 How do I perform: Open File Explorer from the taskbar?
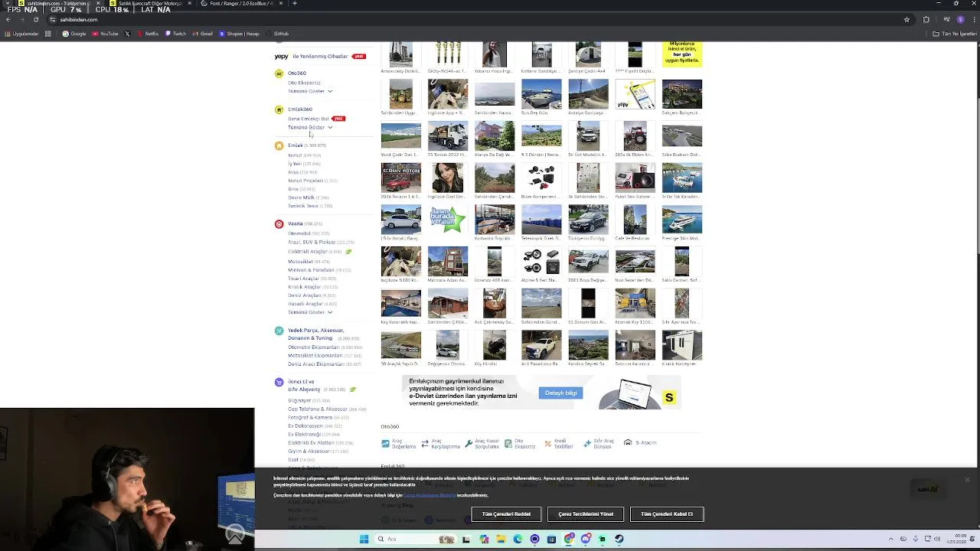pos(501,539)
